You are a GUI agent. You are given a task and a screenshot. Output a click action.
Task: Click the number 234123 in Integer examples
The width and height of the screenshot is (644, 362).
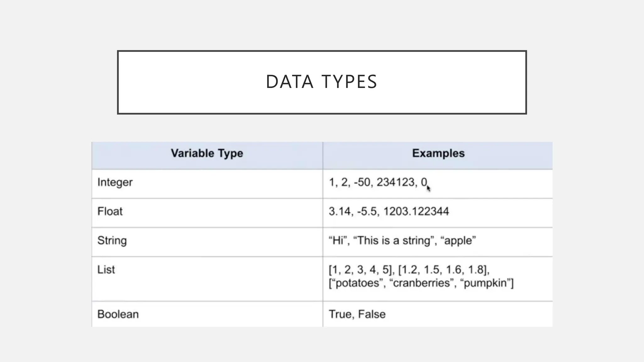[x=396, y=182]
